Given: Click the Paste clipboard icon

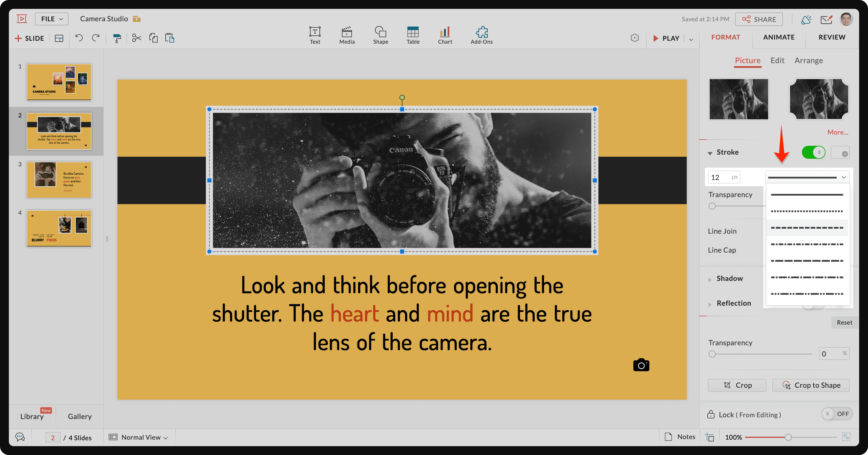Looking at the screenshot, I should tap(169, 38).
